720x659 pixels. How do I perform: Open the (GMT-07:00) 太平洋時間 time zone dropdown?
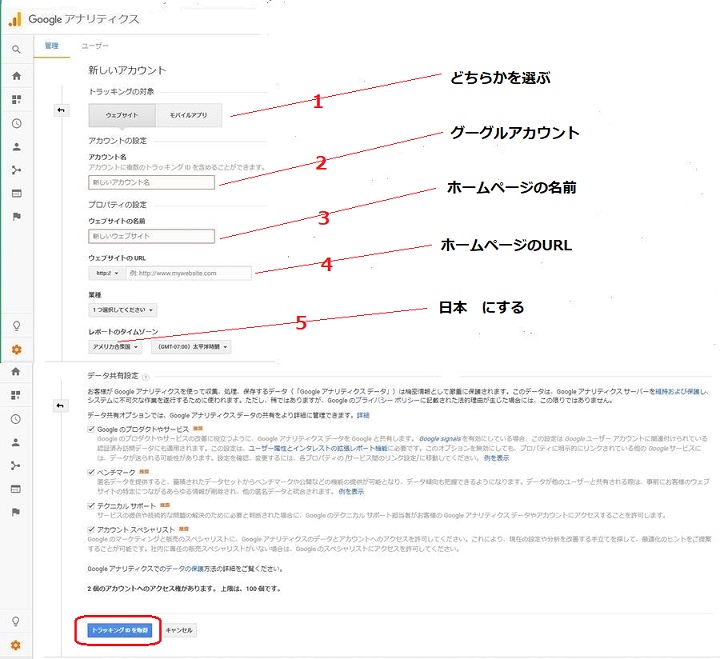[191, 347]
